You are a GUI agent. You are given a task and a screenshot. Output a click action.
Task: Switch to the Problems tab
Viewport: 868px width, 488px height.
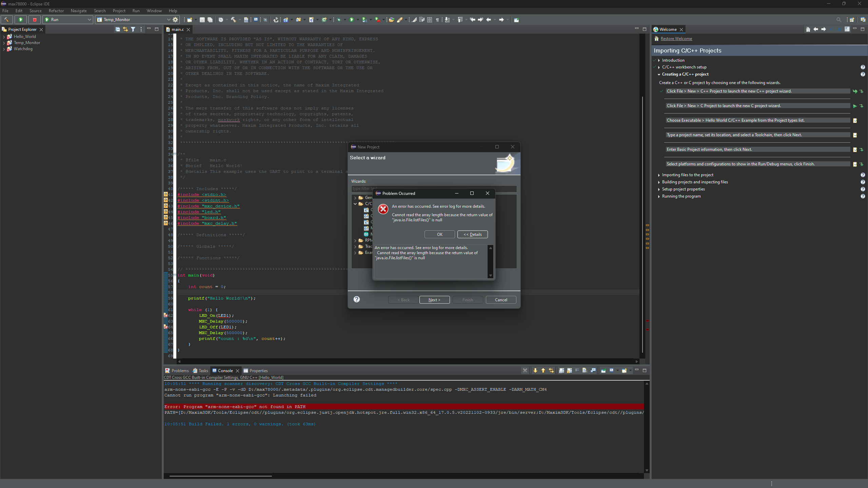tap(180, 370)
